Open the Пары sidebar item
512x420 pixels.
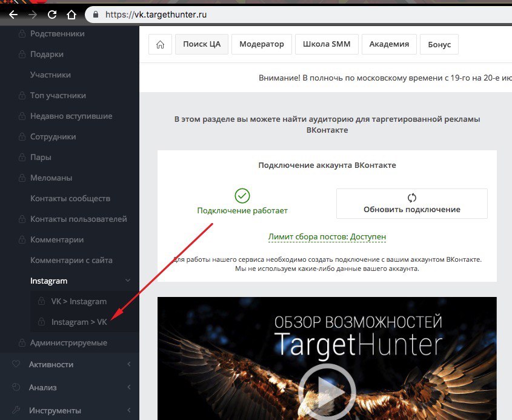(41, 157)
